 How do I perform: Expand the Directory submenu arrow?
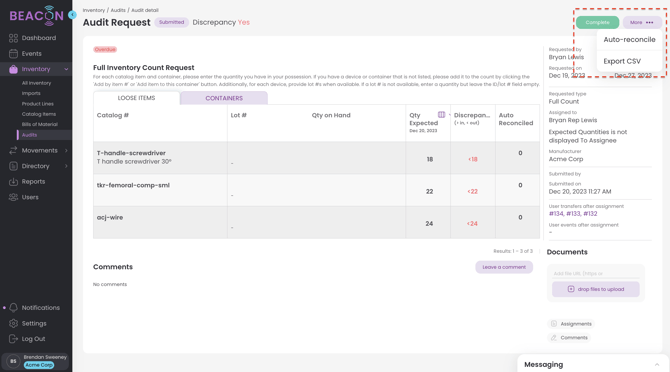pyautogui.click(x=66, y=166)
